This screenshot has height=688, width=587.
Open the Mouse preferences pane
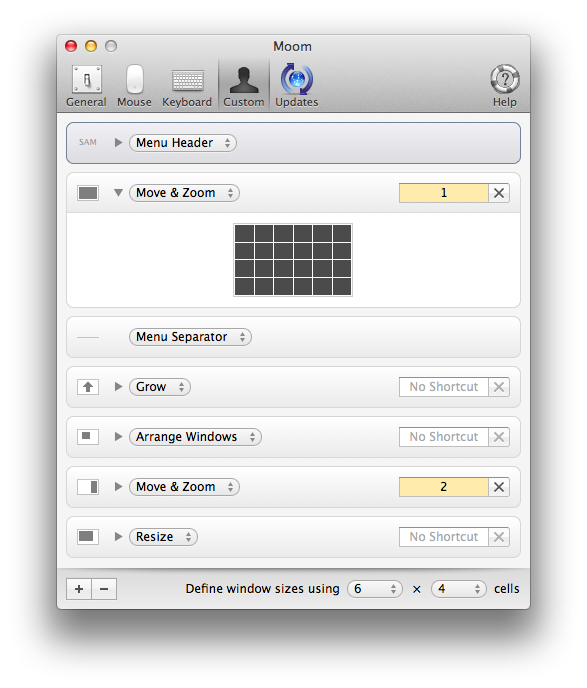tap(134, 86)
